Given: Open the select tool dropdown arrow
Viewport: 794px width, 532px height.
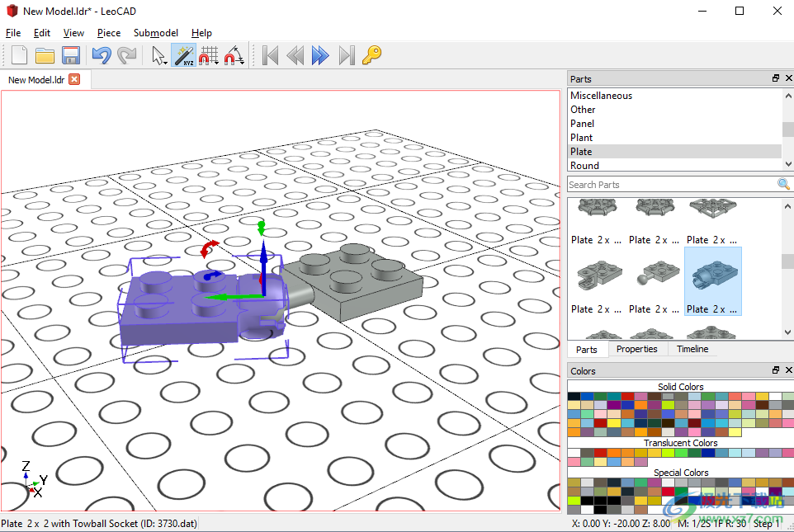Looking at the screenshot, I should tap(166, 63).
